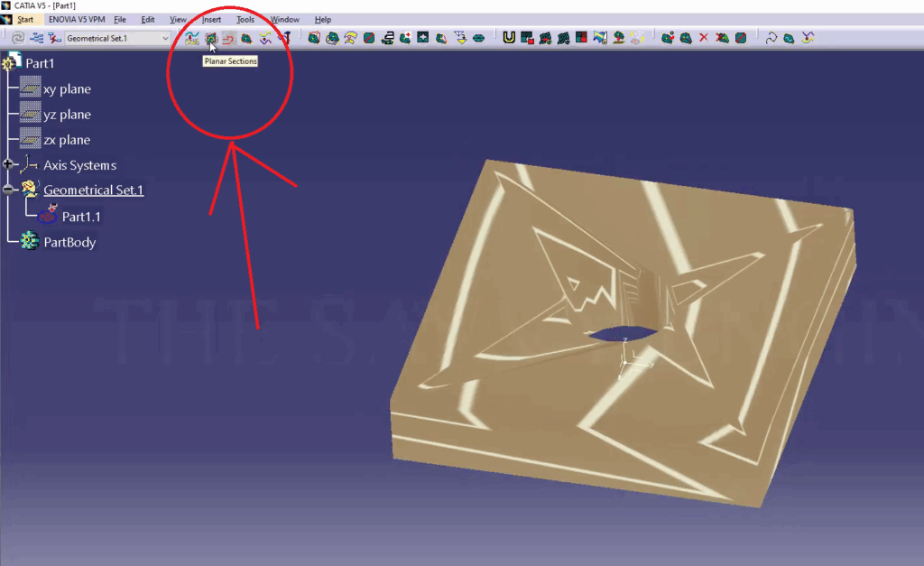This screenshot has width=924, height=566.
Task: Open the Tools menu
Action: click(245, 19)
